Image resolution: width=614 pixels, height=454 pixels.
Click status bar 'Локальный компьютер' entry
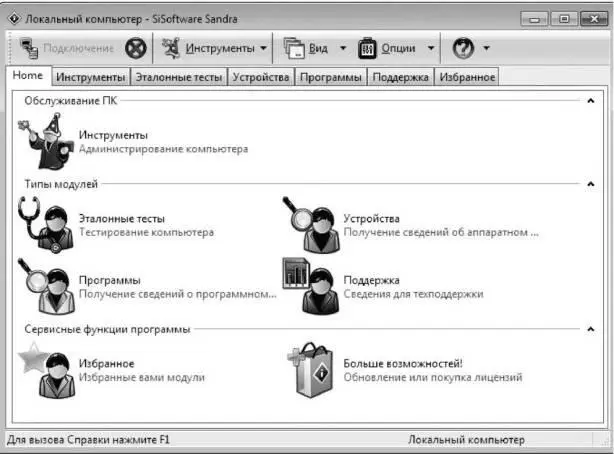tap(466, 440)
